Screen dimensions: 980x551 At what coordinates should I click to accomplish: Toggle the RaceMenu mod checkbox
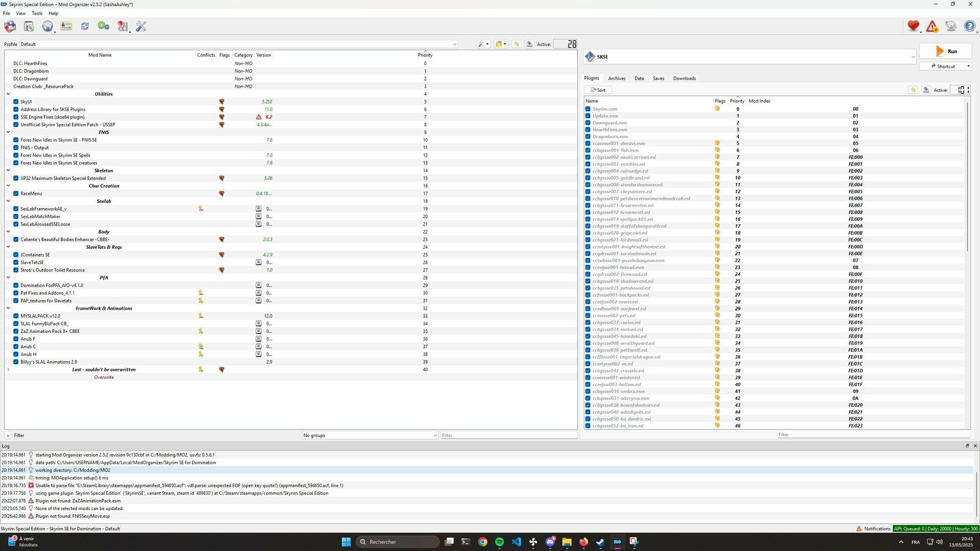[x=16, y=193]
